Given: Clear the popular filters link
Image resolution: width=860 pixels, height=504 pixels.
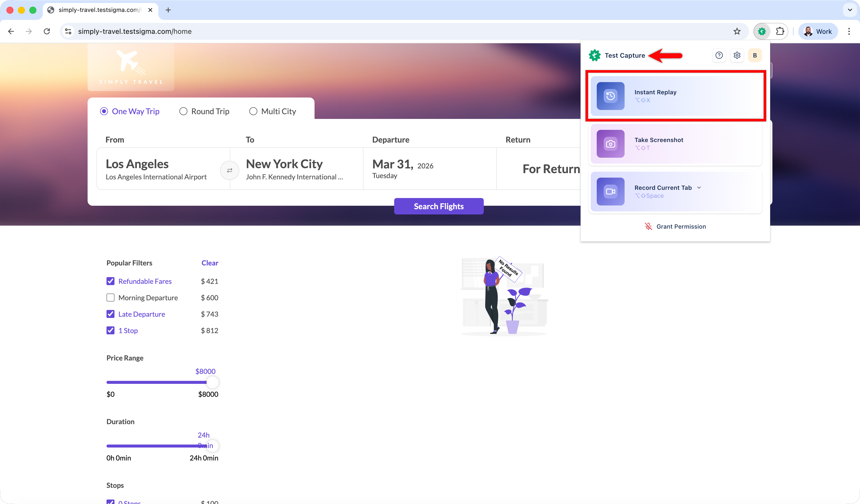Looking at the screenshot, I should [x=210, y=263].
